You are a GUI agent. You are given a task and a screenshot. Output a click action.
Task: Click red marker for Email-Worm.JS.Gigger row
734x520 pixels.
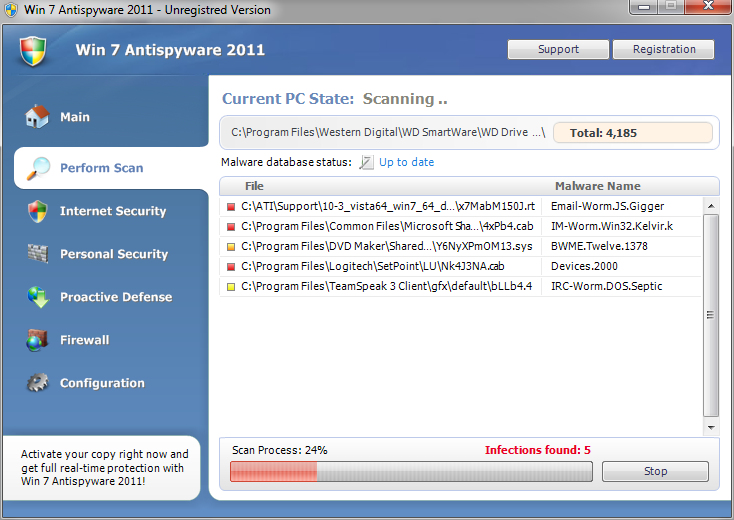[x=231, y=206]
